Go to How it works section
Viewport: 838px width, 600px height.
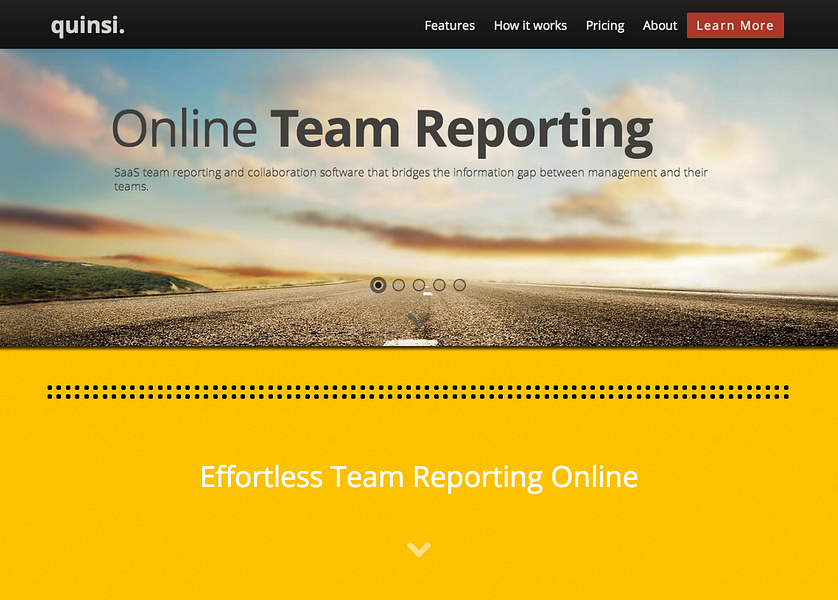[x=530, y=26]
